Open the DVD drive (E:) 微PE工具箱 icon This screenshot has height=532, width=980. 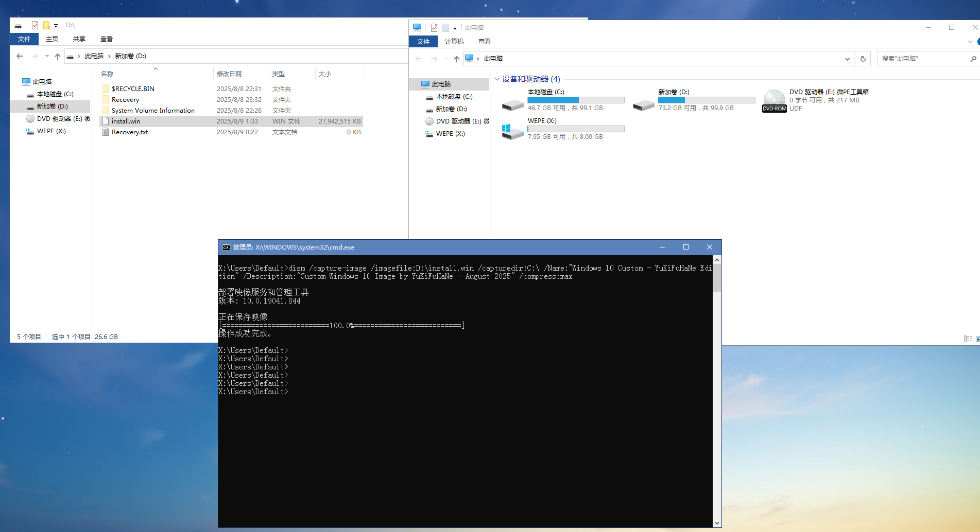(774, 100)
